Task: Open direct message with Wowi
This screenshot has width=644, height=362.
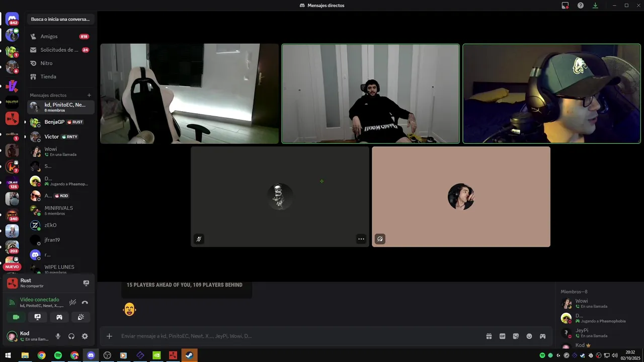Action: click(x=60, y=151)
